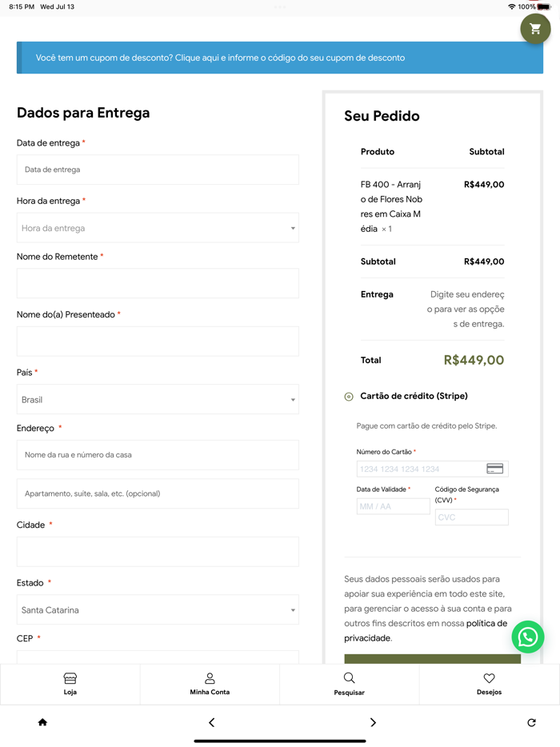Click the CVC security code field
Image resolution: width=560 pixels, height=747 pixels.
tap(471, 517)
